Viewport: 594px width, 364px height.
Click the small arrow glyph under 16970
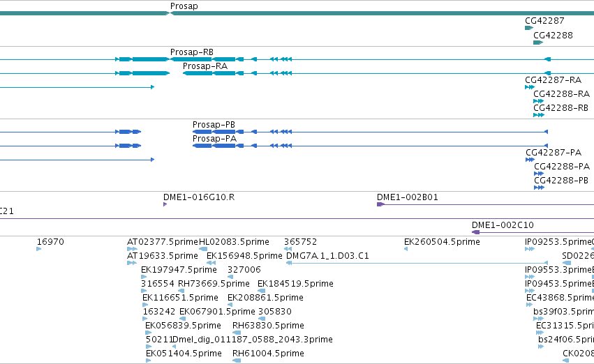pos(38,249)
